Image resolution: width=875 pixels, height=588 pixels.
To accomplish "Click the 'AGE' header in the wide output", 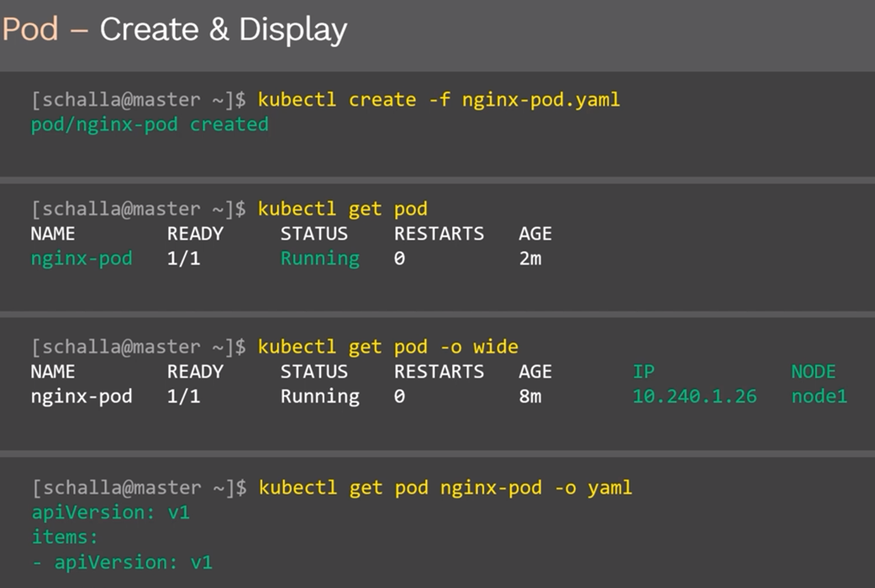I will (x=535, y=371).
